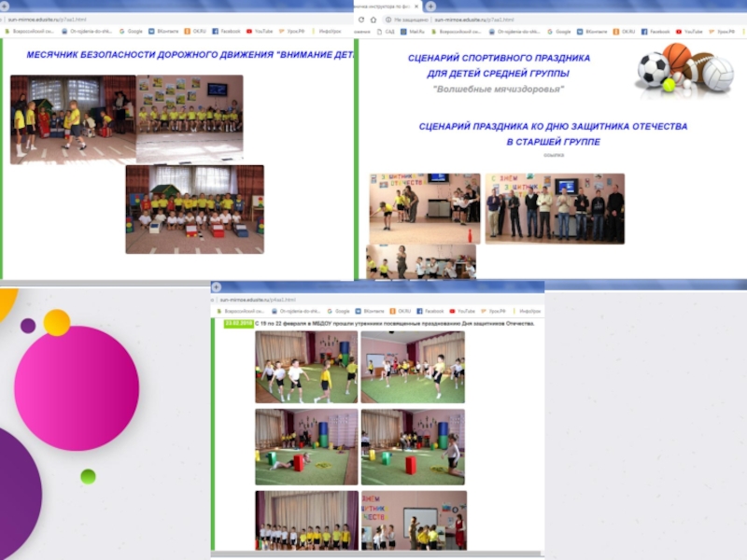Image resolution: width=747 pixels, height=560 pixels.
Task: Open Google bookmark in top-right window
Action: [558, 32]
